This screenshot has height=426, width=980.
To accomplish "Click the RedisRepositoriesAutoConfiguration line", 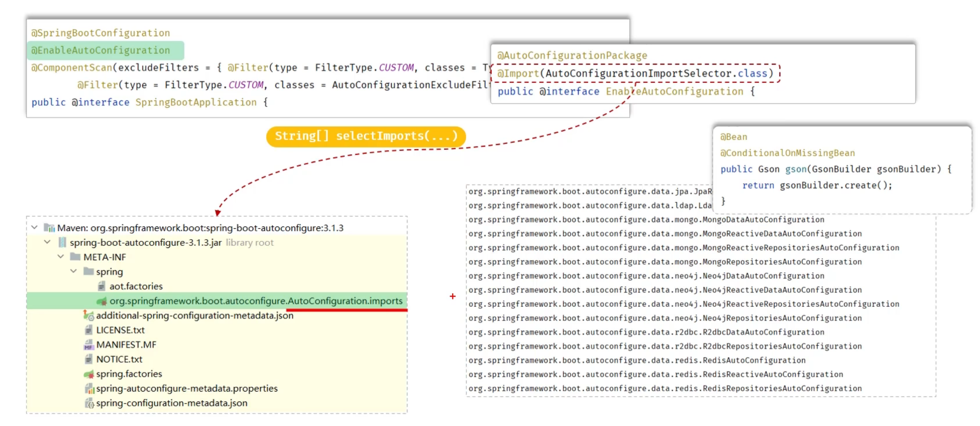I will tap(665, 388).
